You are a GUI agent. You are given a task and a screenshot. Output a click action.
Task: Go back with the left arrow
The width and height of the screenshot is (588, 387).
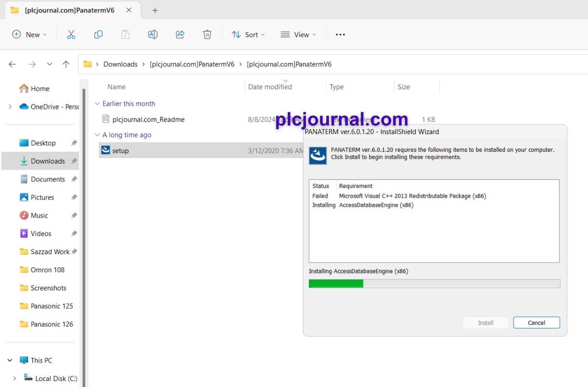[12, 64]
